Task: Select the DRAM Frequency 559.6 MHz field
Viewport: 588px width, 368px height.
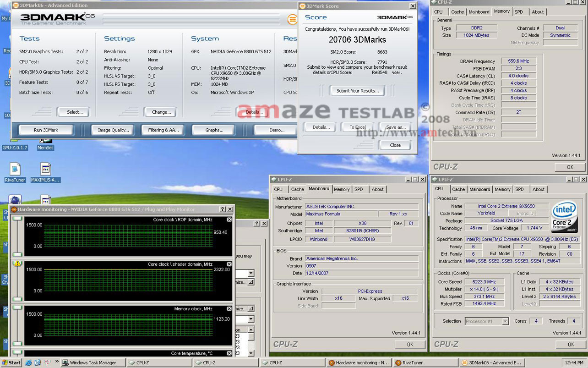Action: [518, 61]
